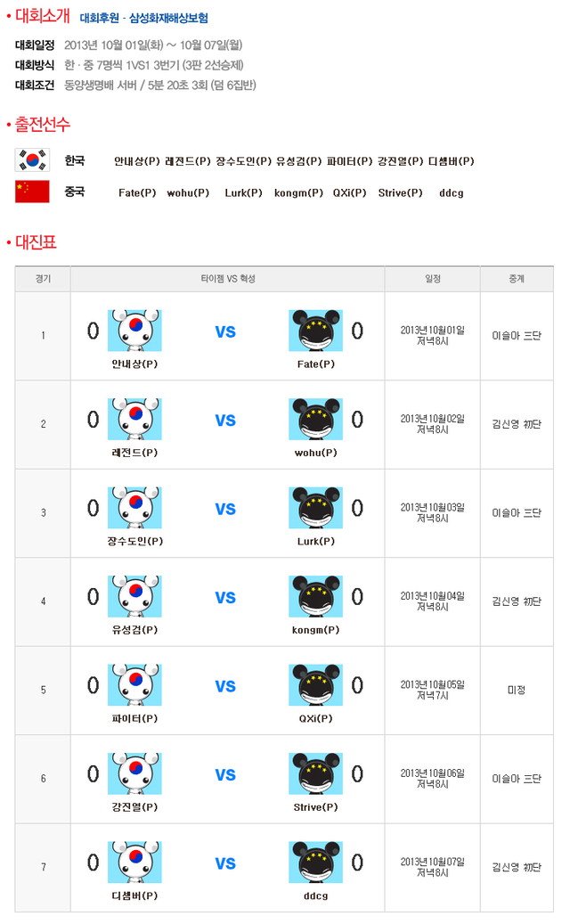Select Korean mascot avatar above 레전드(P)
Viewport: 570px width, 924px height.
134,419
